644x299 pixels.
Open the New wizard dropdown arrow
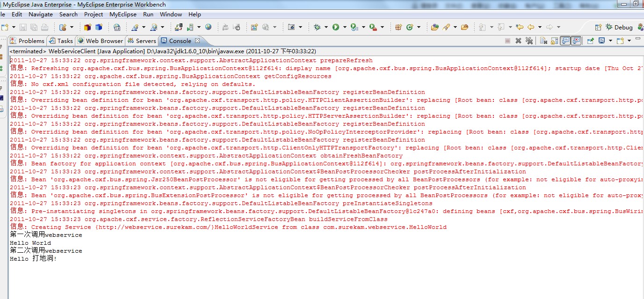click(x=14, y=27)
